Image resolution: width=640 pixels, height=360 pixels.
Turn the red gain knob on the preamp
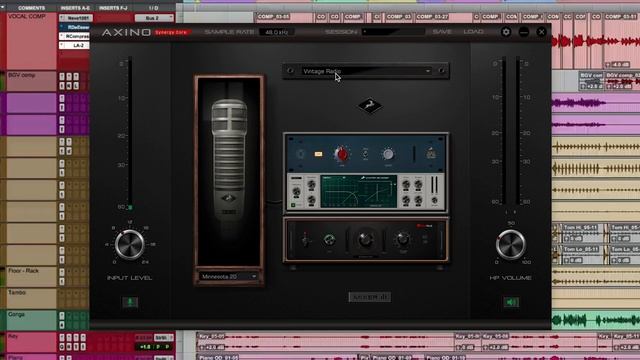click(342, 154)
